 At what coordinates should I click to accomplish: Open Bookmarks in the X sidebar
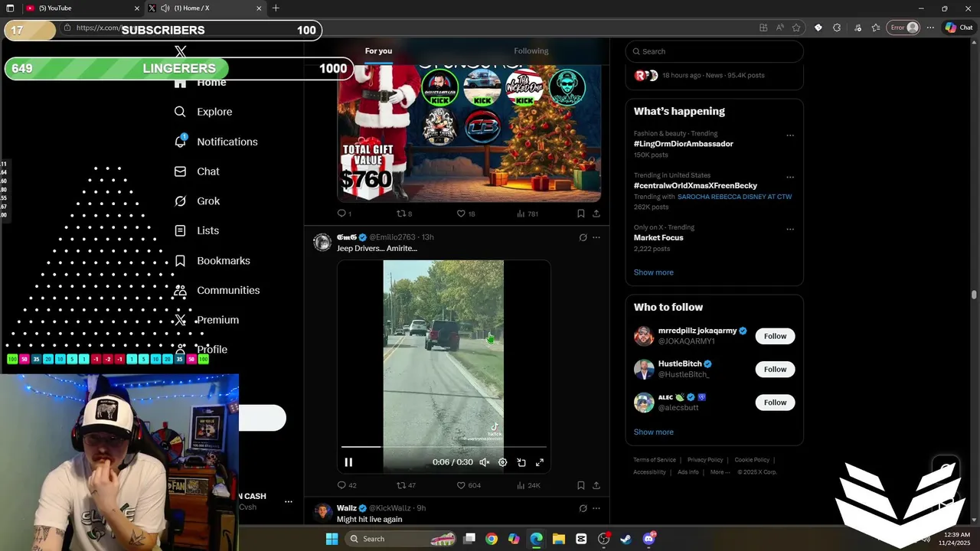click(212, 261)
